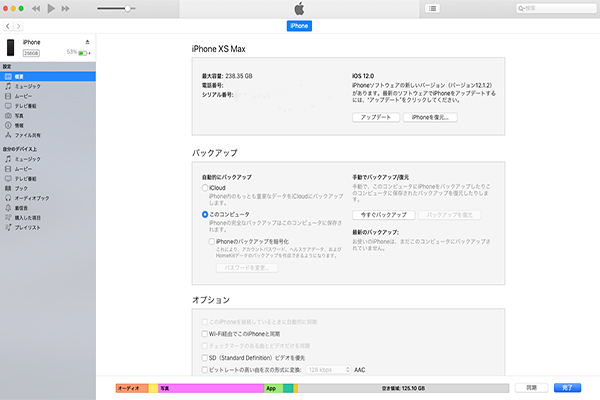The height and width of the screenshot is (400, 600).
Task: Toggle auto-sync when this iPhone is connected checkbox
Action: (205, 322)
